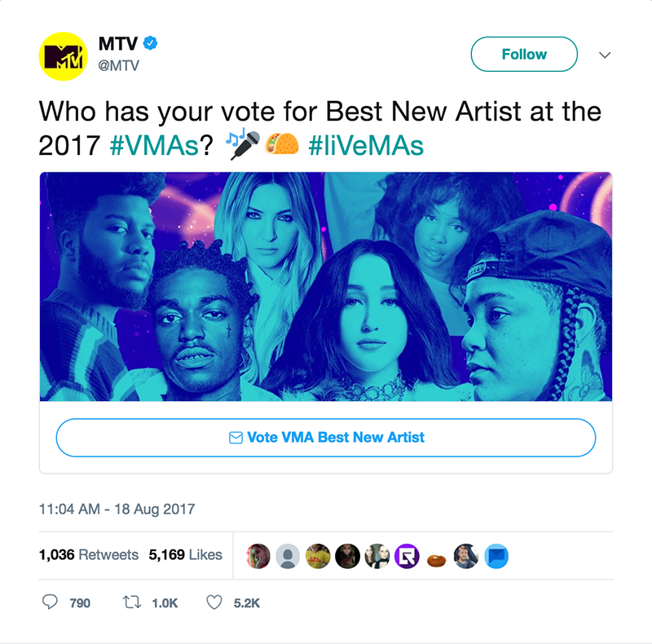Viewport: 652px width, 644px height.
Task: Follow the MTV account
Action: click(x=524, y=54)
